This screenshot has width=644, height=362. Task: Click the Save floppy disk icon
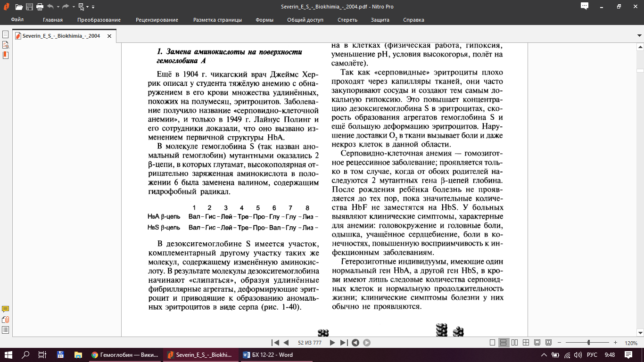29,7
